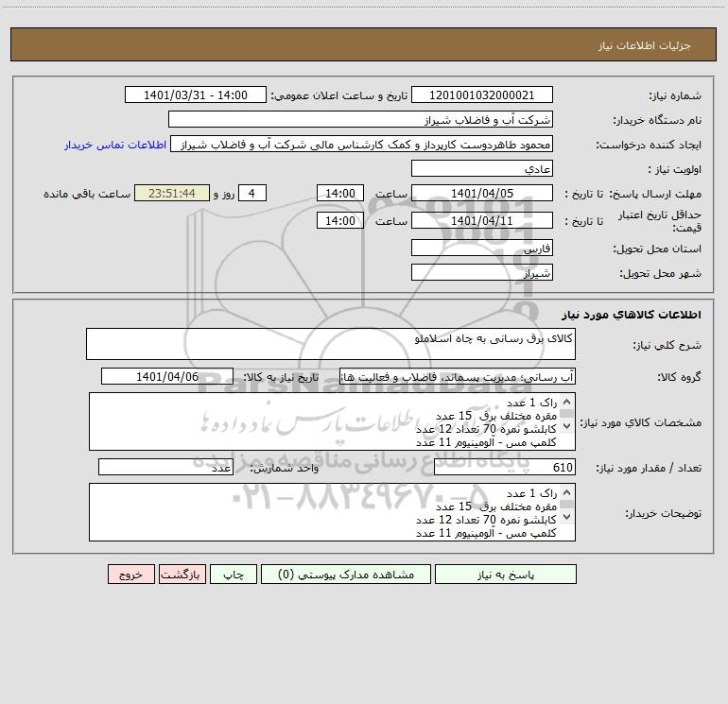Click the شرح کلی نیاز text area
Image resolution: width=728 pixels, height=704 pixels.
[331, 344]
